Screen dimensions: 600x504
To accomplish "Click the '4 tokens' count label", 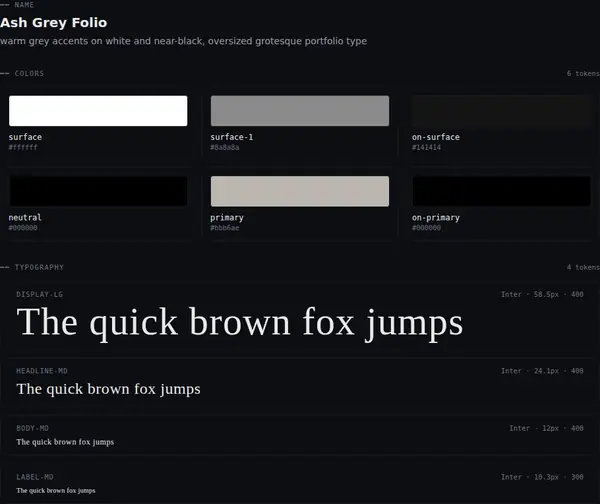I will (583, 267).
